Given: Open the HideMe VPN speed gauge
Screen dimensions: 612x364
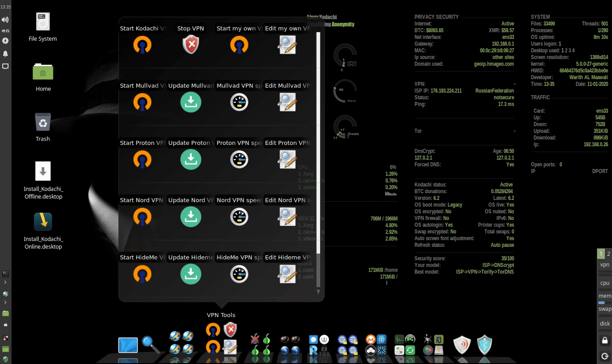Looking at the screenshot, I should pyautogui.click(x=239, y=274).
